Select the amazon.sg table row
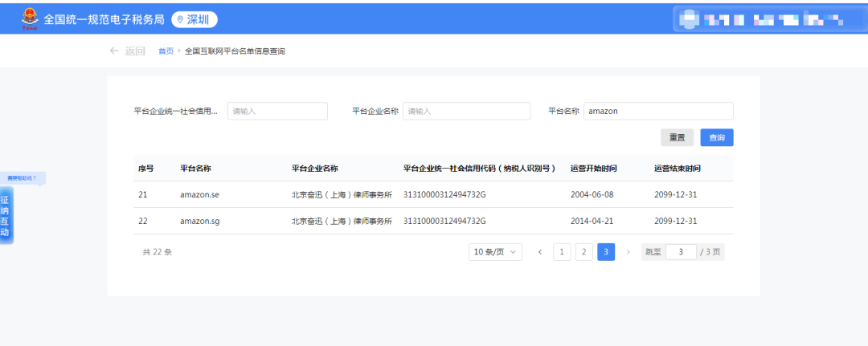This screenshot has width=868, height=346. (x=433, y=221)
